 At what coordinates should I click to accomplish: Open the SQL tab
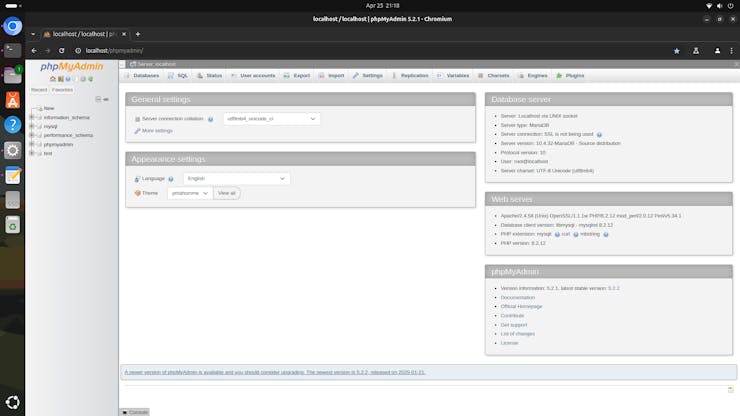tap(178, 76)
